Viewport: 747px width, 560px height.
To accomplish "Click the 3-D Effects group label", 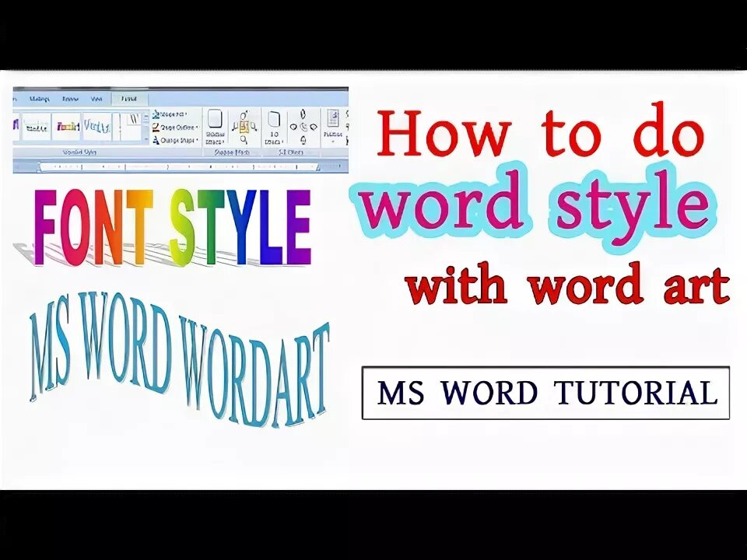I will tap(290, 152).
